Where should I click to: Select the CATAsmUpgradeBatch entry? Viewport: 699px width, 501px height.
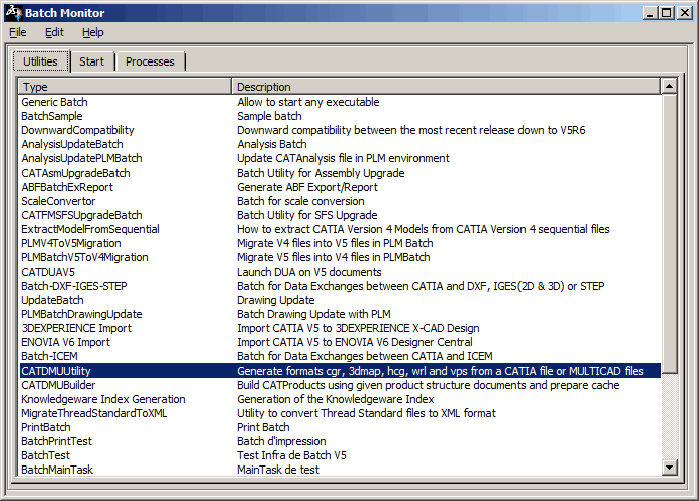pyautogui.click(x=76, y=173)
